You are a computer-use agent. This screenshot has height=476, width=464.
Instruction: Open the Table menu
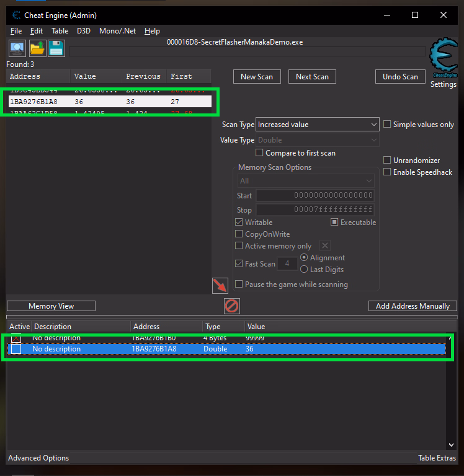pyautogui.click(x=60, y=31)
